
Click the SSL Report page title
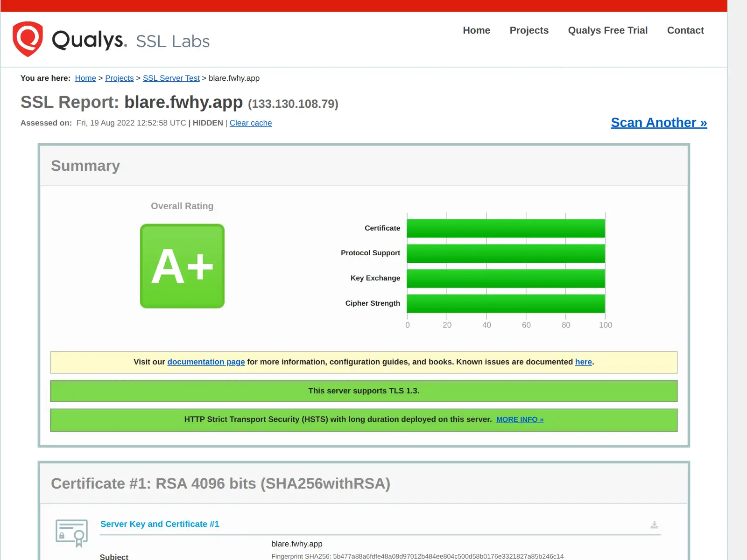click(179, 102)
